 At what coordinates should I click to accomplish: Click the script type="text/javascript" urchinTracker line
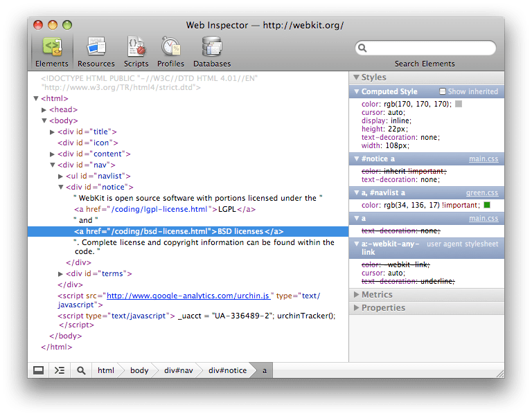[196, 320]
